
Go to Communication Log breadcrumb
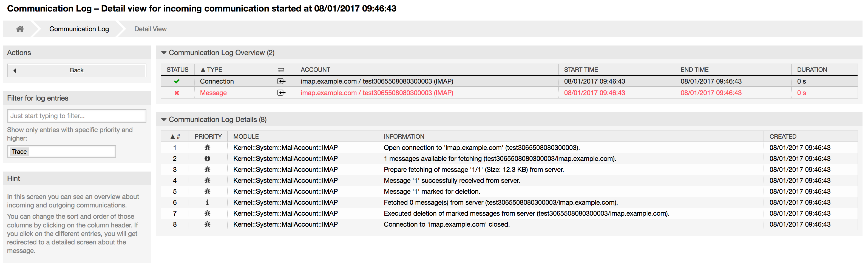pyautogui.click(x=79, y=29)
